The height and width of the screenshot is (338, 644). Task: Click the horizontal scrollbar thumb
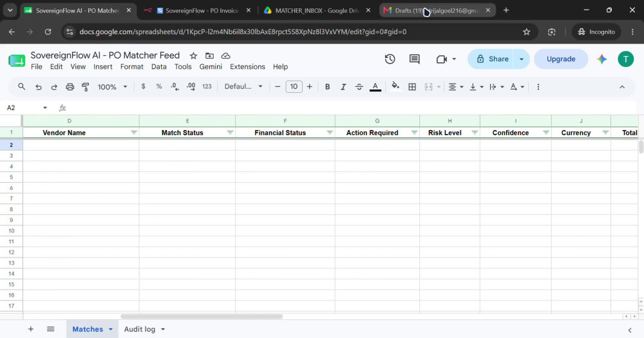[x=202, y=317]
